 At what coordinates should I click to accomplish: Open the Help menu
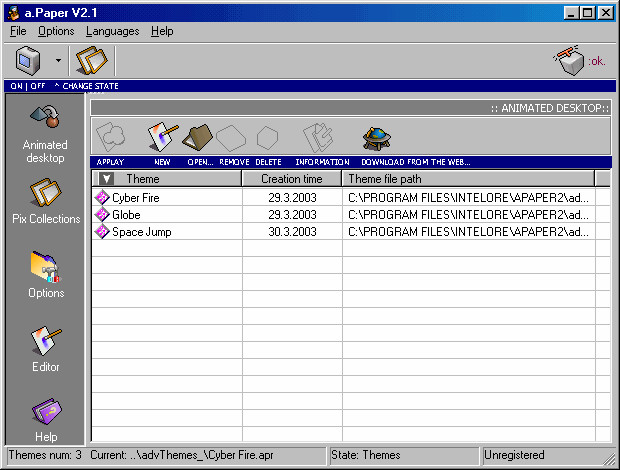tap(162, 31)
